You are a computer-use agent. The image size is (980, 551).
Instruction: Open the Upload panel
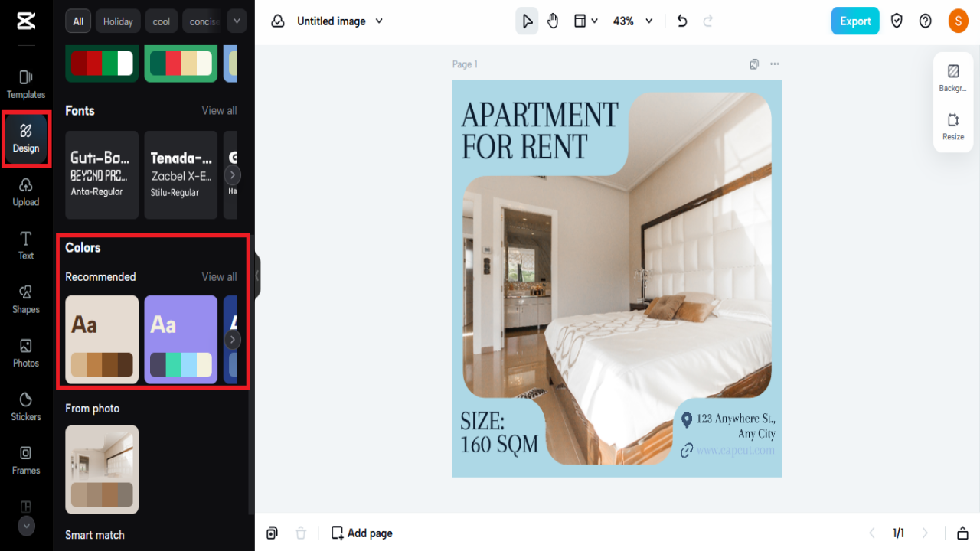26,192
